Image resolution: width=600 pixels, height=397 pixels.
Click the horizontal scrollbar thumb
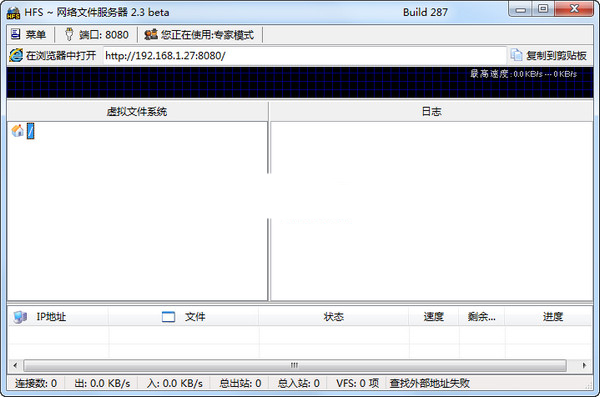click(x=295, y=365)
